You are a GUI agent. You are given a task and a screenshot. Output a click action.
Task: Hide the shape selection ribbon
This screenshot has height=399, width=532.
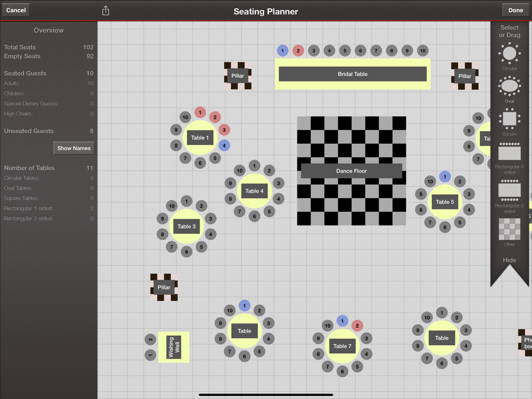point(509,260)
